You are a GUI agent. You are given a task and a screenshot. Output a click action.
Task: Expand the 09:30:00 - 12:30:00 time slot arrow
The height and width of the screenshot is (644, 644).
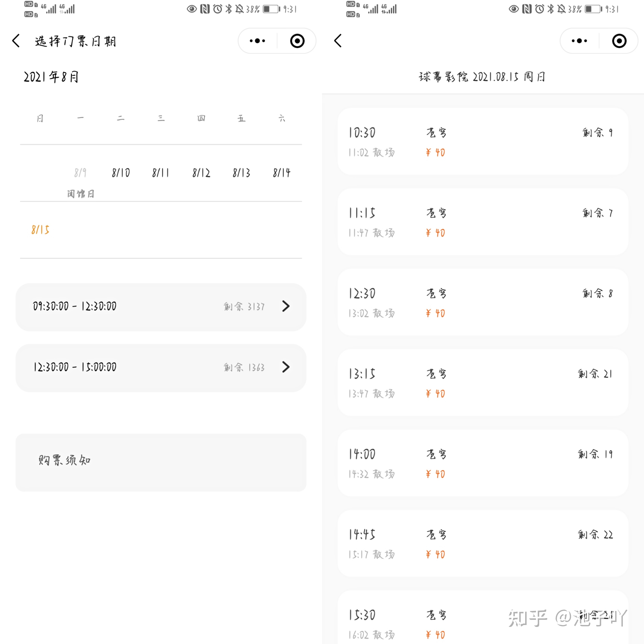coord(286,306)
